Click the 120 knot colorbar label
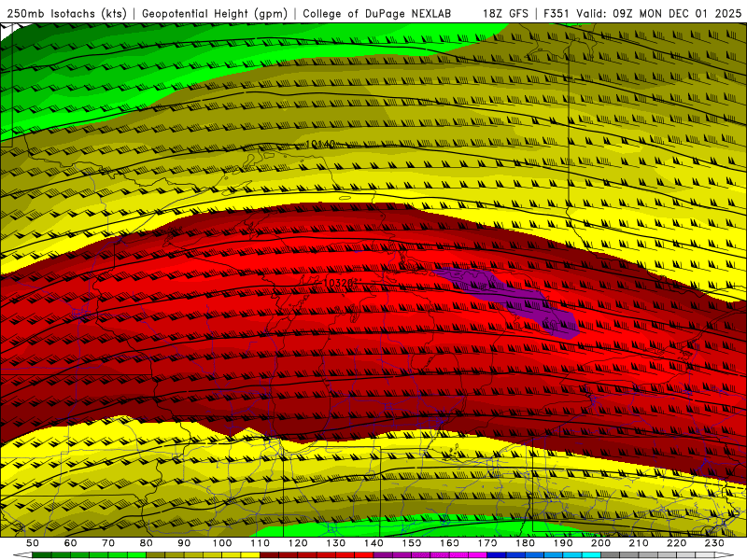 point(298,543)
